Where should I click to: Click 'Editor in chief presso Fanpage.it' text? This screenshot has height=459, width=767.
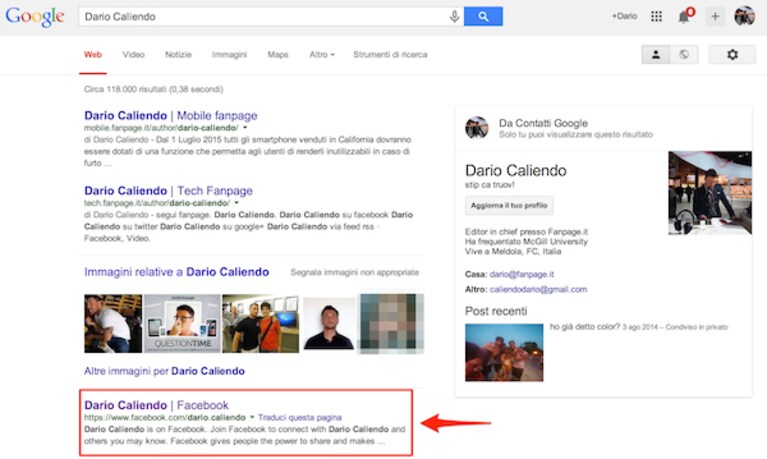pos(526,231)
